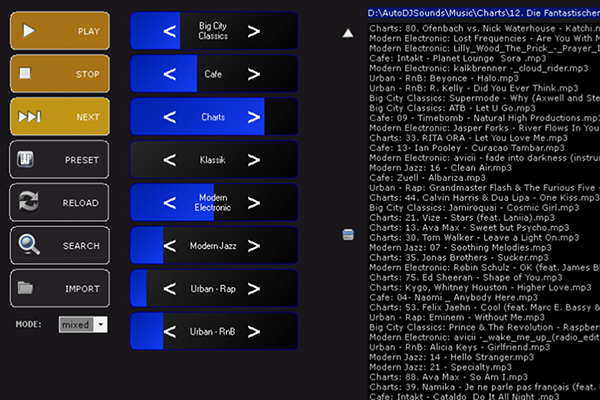Select 'Charts: 33. RITA ORA - Let You Love Me.mp3'
This screenshot has width=600, height=400.
[x=468, y=138]
